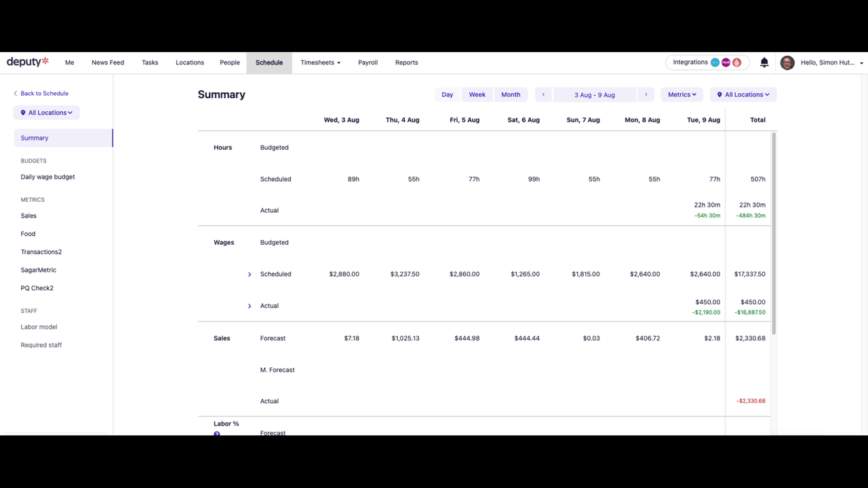
Task: Go to next week arrow
Action: 646,95
